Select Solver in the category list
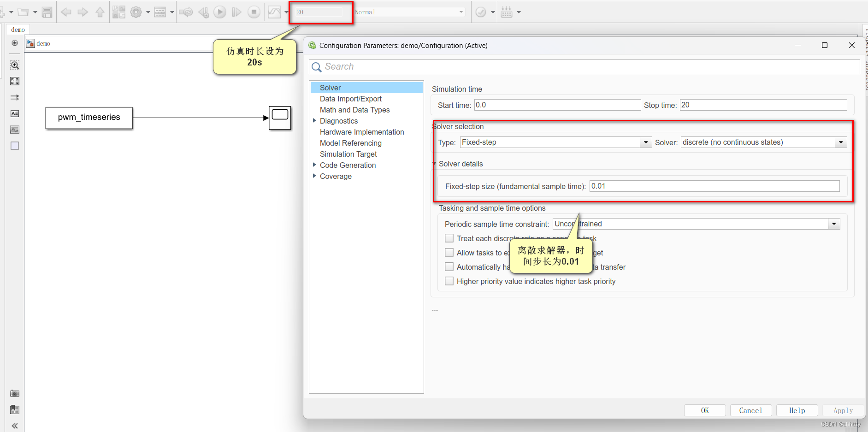 coord(366,88)
